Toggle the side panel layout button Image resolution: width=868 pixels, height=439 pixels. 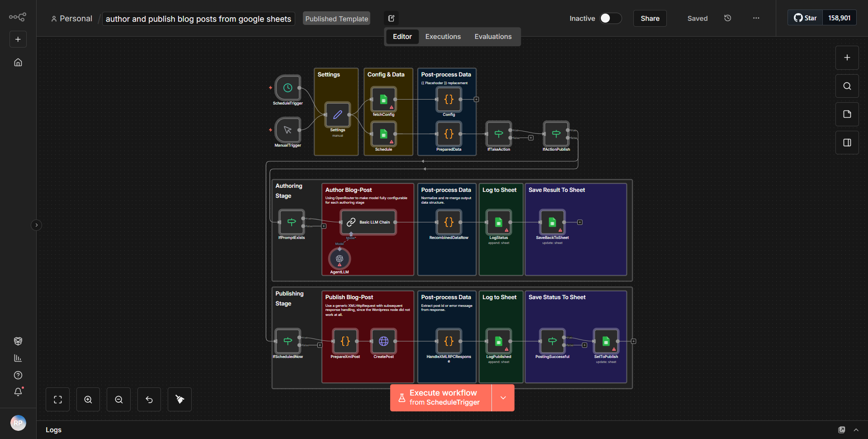click(847, 143)
